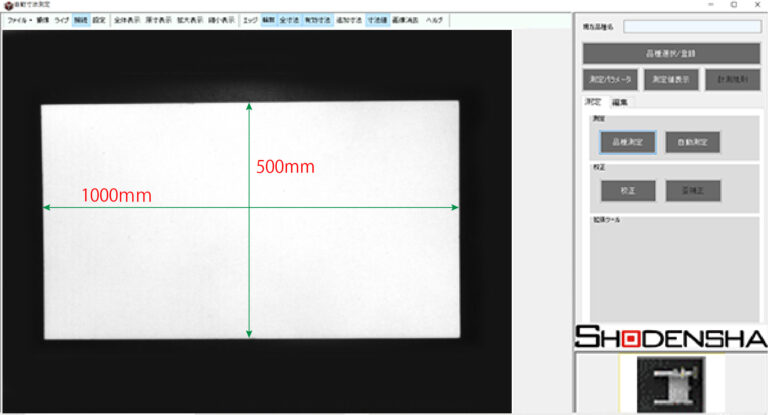Select the part thumbnail at bottom right
This screenshot has width=768, height=415.
point(669,385)
